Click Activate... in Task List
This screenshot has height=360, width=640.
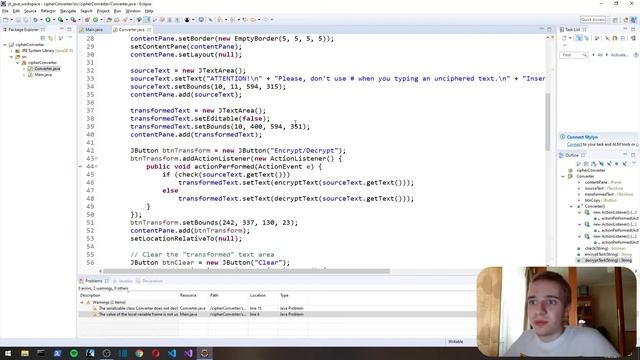(x=619, y=55)
